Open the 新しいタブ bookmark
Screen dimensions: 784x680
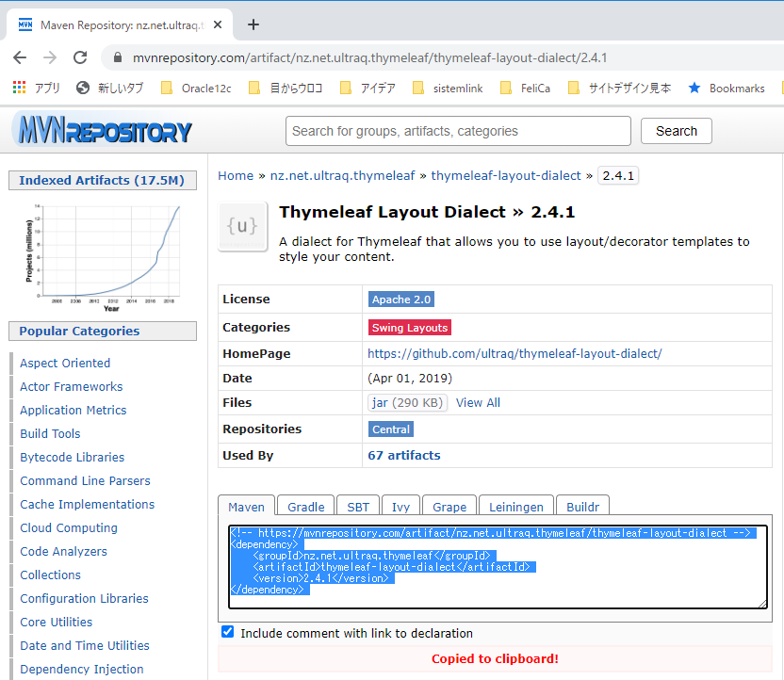point(110,88)
